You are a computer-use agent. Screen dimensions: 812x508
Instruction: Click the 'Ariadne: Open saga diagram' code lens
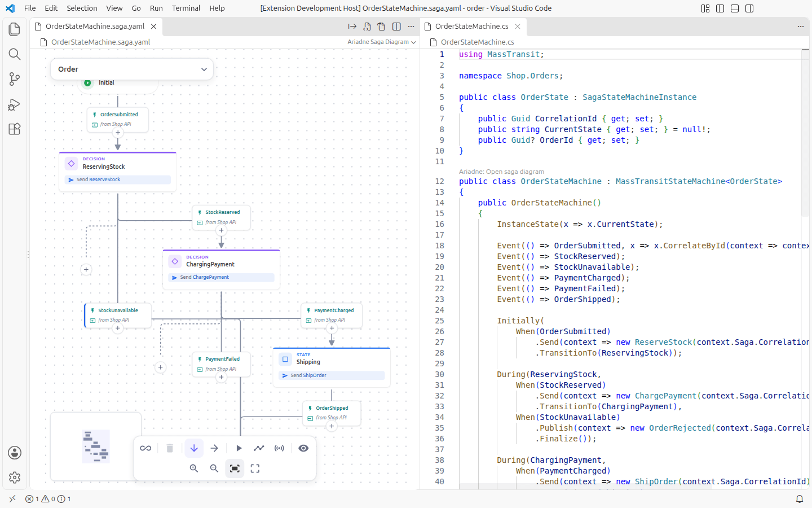click(501, 172)
